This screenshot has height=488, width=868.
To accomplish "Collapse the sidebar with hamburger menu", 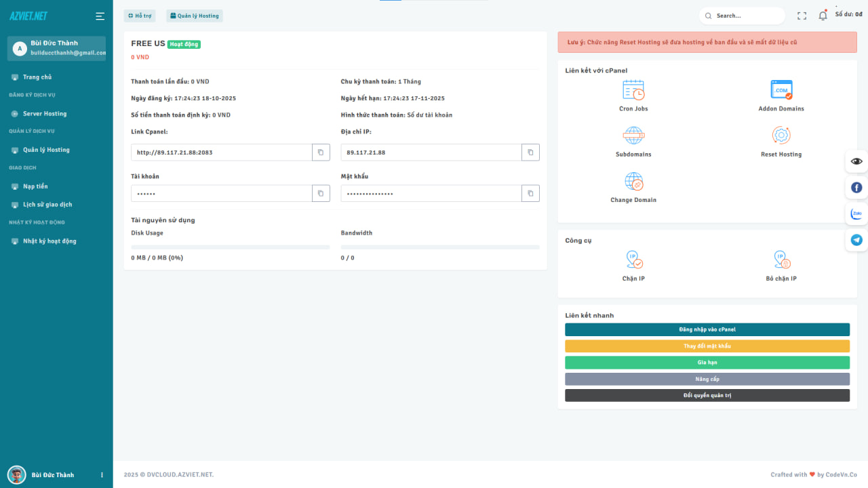I will [x=100, y=16].
